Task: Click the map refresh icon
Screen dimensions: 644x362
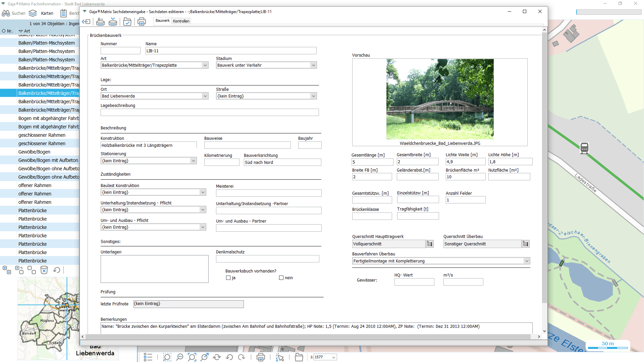Action: (217, 357)
